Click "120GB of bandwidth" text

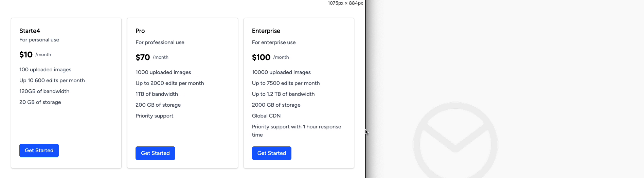click(44, 91)
